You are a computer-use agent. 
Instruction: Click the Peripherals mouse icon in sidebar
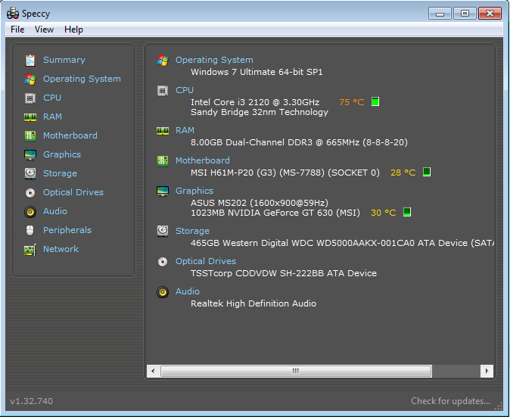[30, 230]
